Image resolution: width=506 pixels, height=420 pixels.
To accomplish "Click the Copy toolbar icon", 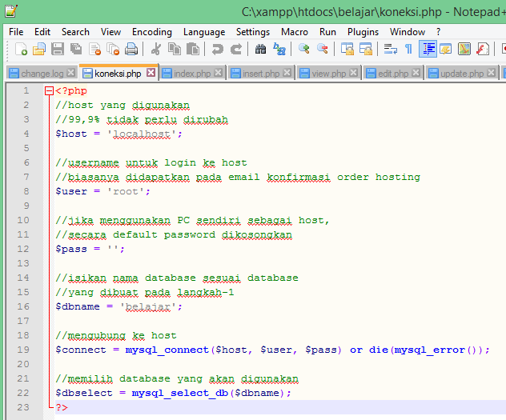I will (175, 50).
